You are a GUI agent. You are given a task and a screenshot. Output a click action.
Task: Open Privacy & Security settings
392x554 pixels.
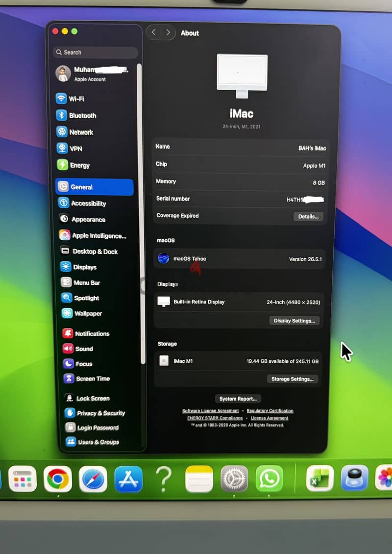95,413
